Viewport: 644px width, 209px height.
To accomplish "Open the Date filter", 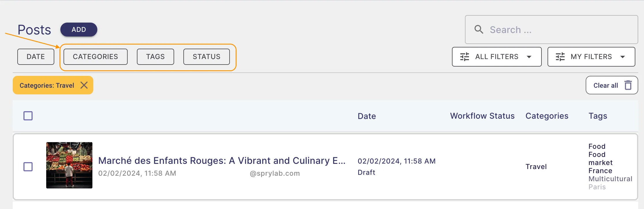I will [36, 57].
